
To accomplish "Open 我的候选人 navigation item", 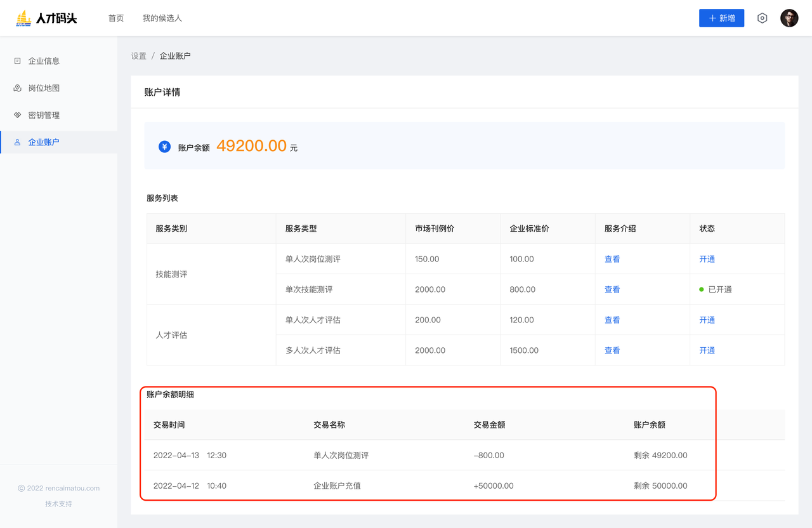I will pyautogui.click(x=162, y=18).
